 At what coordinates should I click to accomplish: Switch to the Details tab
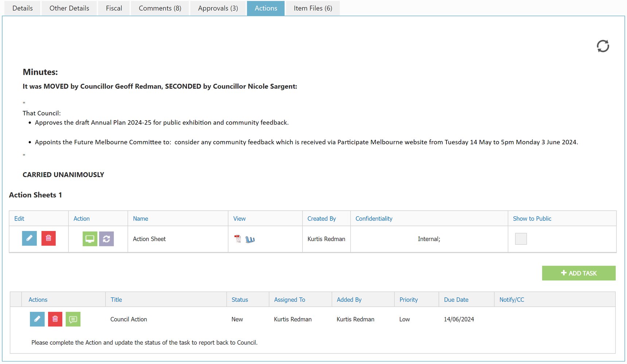click(22, 8)
